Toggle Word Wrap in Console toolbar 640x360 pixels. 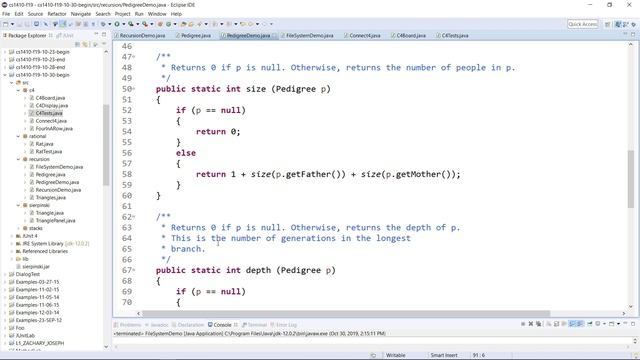[564, 324]
